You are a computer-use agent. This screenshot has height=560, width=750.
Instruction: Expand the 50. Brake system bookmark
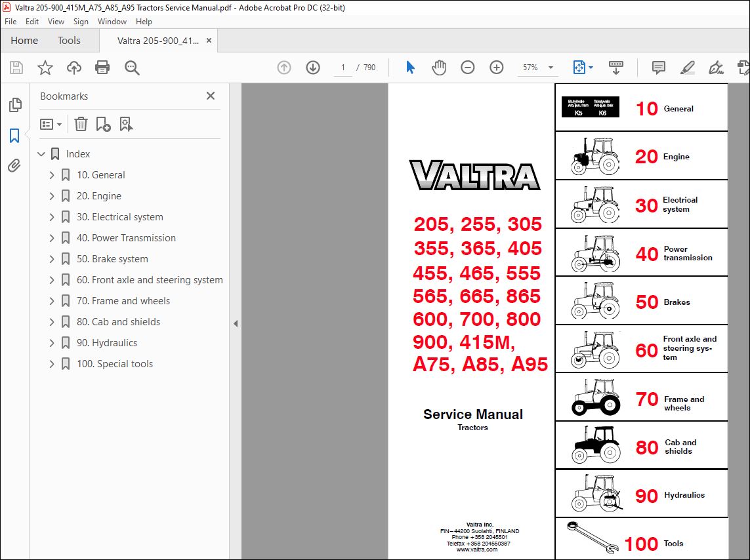pos(52,259)
